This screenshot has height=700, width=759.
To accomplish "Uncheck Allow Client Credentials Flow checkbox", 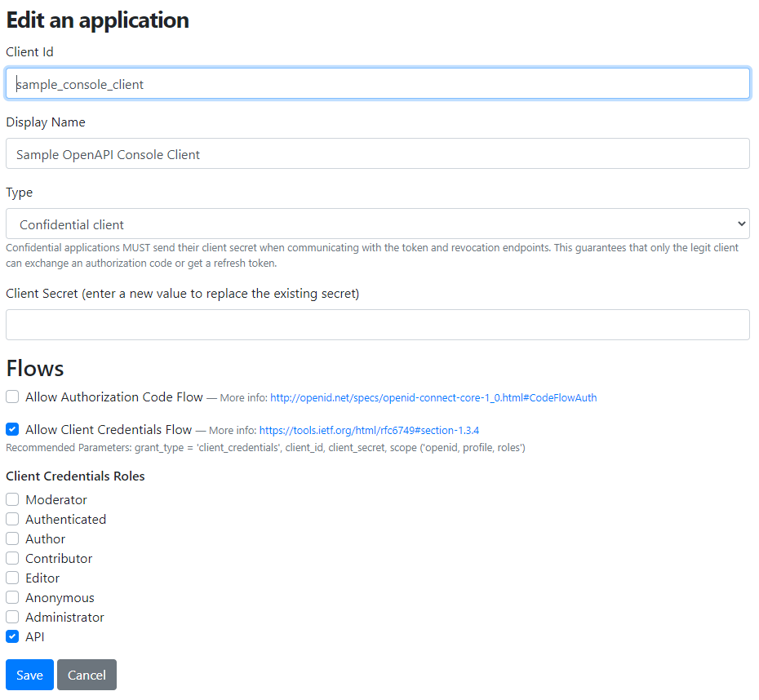I will coord(12,429).
